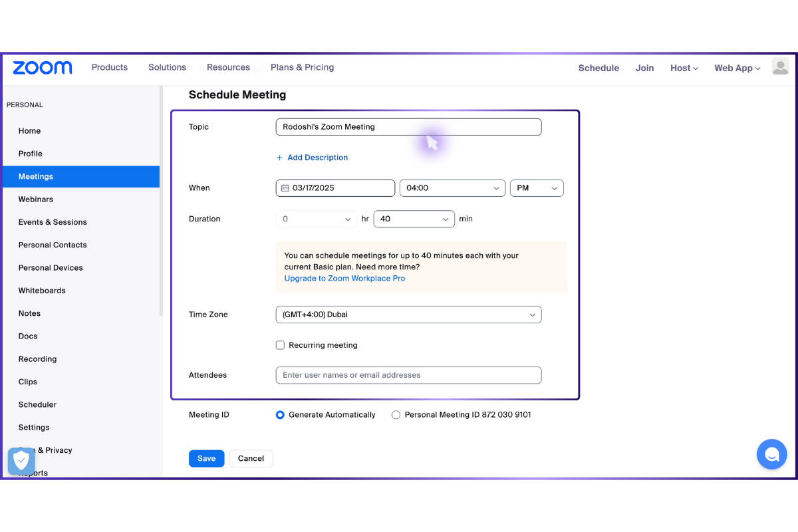Open the 04:00 time dropdown
Image resolution: width=798 pixels, height=532 pixels.
[x=452, y=188]
